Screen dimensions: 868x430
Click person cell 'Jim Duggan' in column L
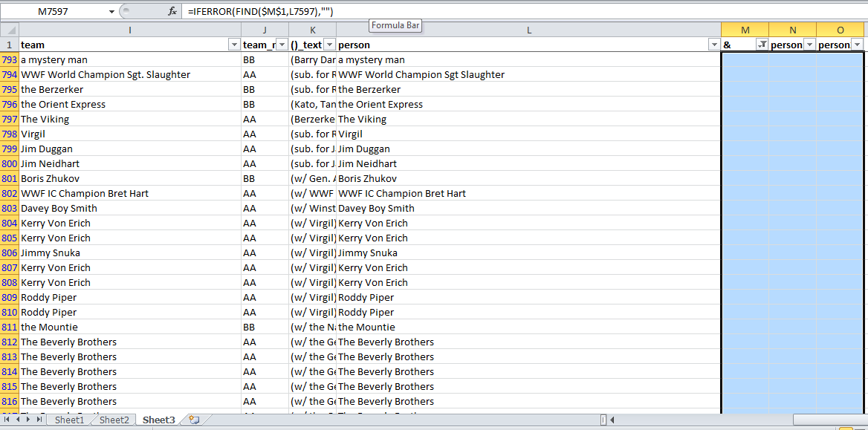pos(528,149)
